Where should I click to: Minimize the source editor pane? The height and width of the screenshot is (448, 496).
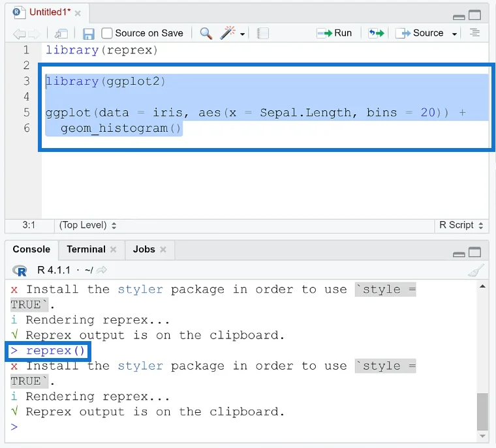tap(459, 18)
